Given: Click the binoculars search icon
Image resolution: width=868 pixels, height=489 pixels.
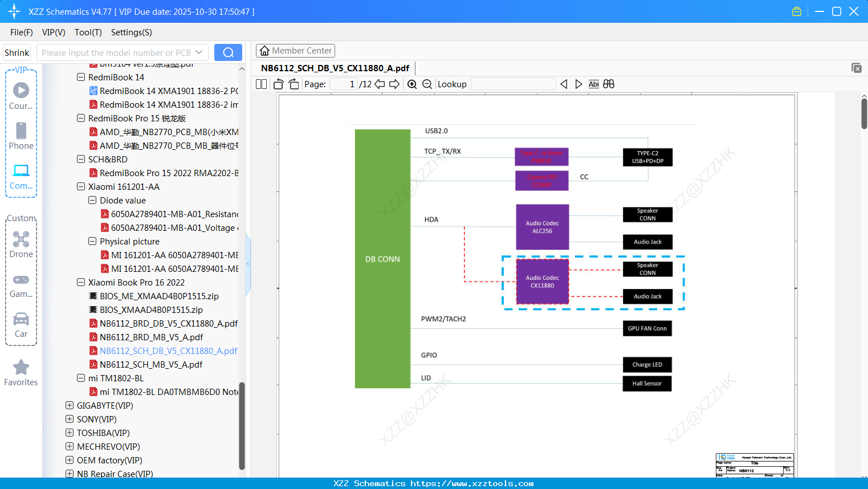Looking at the screenshot, I should 609,84.
